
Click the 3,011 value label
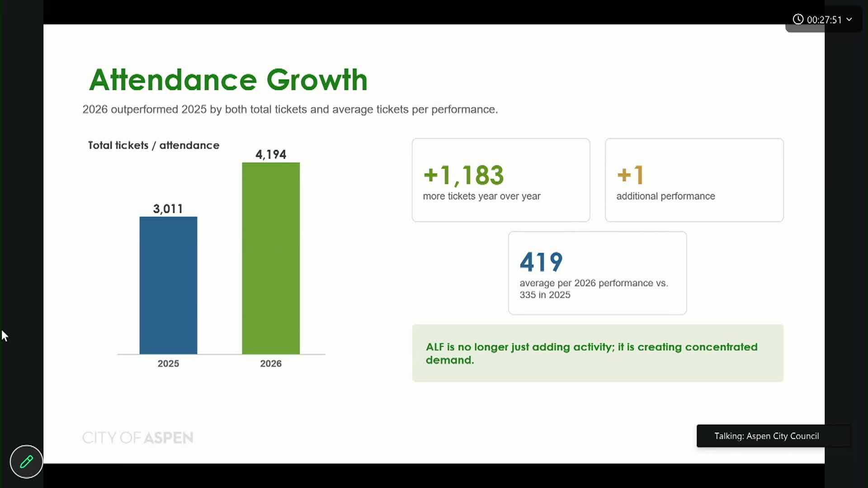(x=168, y=209)
